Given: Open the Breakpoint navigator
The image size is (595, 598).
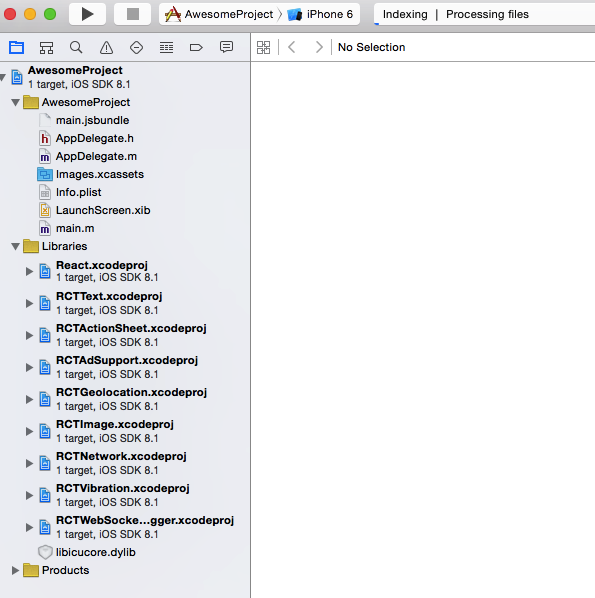Looking at the screenshot, I should click(196, 47).
